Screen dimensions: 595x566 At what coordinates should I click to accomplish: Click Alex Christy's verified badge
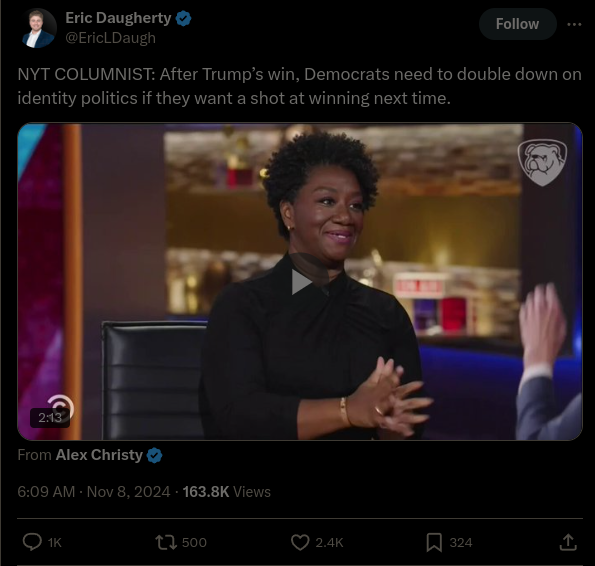[x=154, y=455]
